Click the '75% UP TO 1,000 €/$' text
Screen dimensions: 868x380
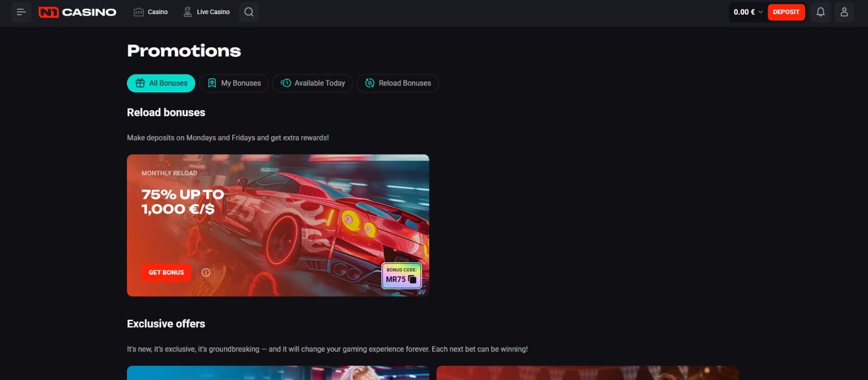click(182, 201)
